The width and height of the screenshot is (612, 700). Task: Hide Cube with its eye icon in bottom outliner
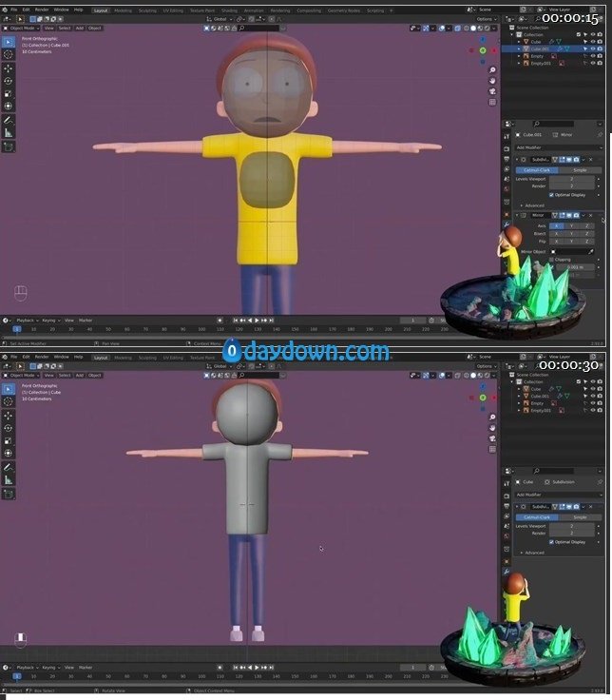point(593,389)
